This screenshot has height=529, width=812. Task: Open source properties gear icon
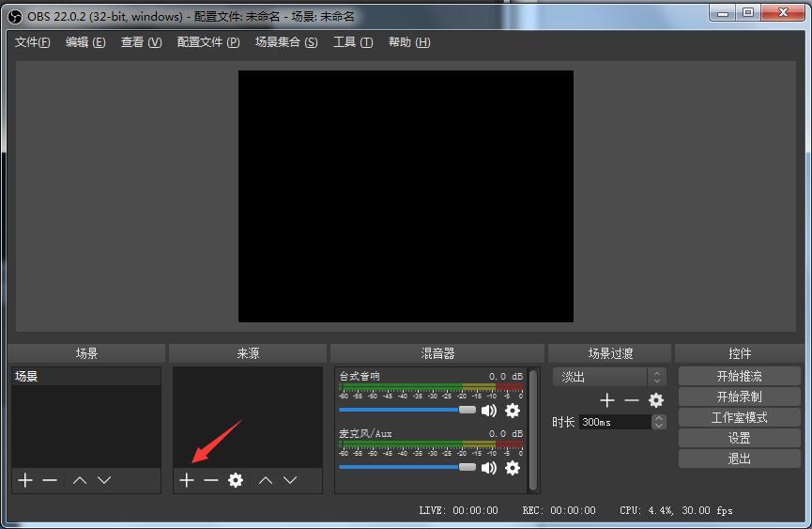click(236, 480)
